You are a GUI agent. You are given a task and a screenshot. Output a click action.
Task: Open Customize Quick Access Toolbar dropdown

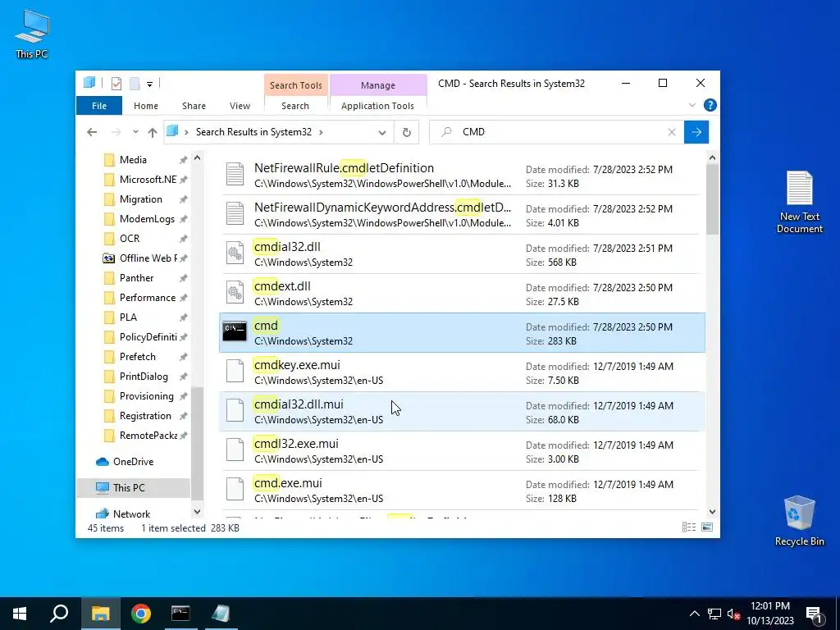click(149, 84)
